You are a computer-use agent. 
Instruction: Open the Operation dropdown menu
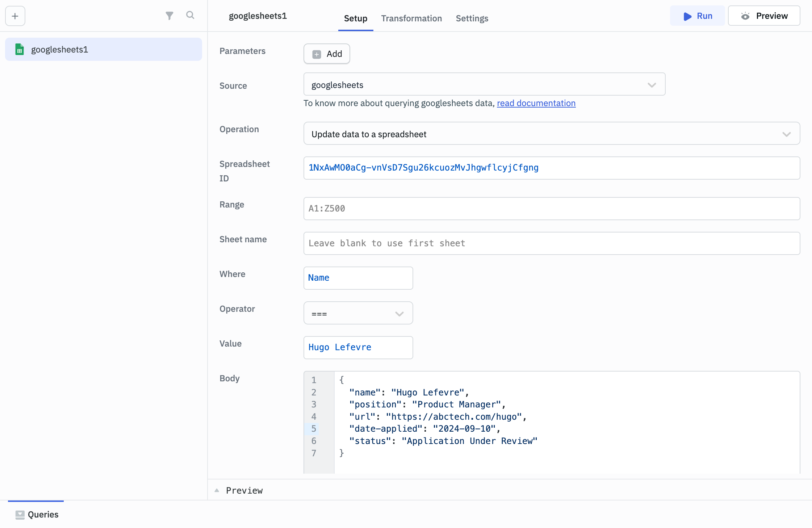click(x=551, y=134)
